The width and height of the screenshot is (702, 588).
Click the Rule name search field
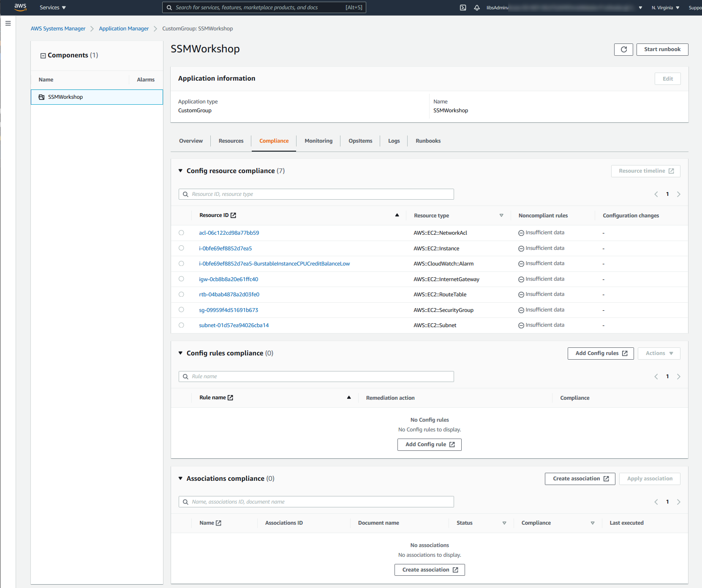click(316, 377)
